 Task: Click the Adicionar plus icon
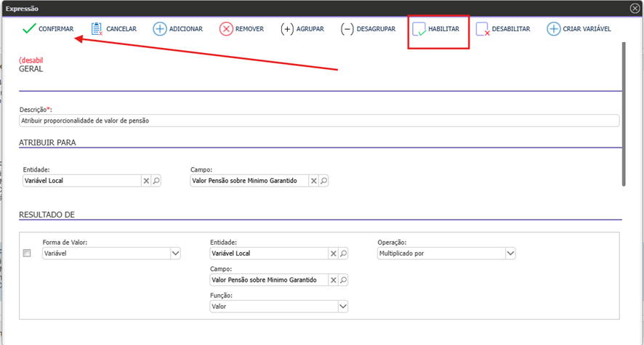pyautogui.click(x=159, y=29)
